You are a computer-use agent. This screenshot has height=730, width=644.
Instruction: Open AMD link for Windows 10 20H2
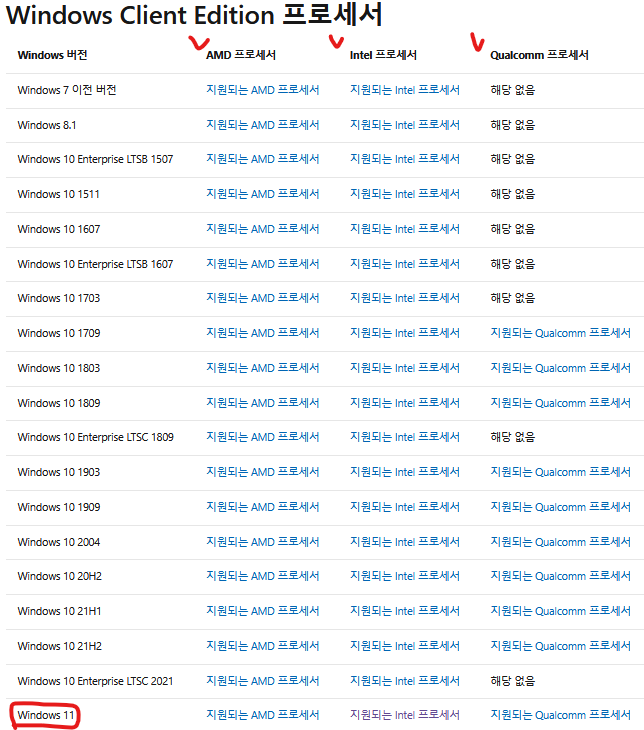(x=263, y=576)
